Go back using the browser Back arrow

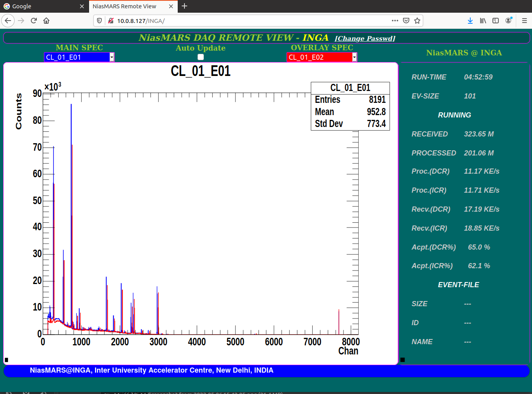point(8,21)
